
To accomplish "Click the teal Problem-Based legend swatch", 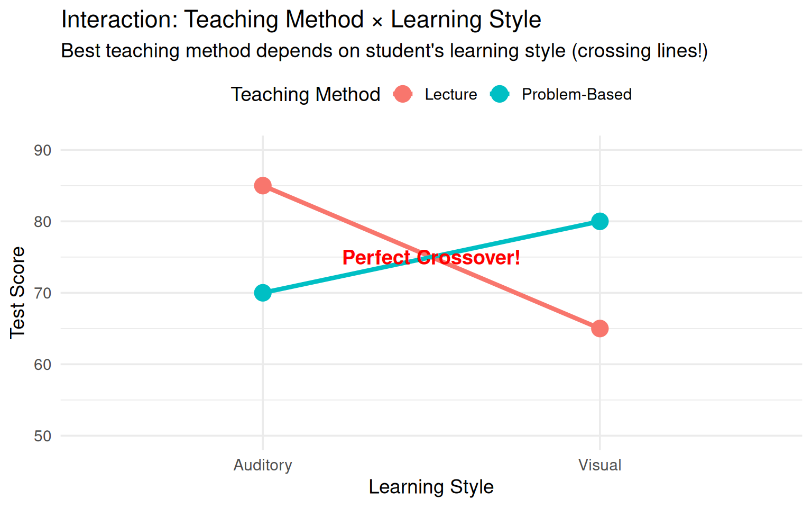I will click(500, 94).
